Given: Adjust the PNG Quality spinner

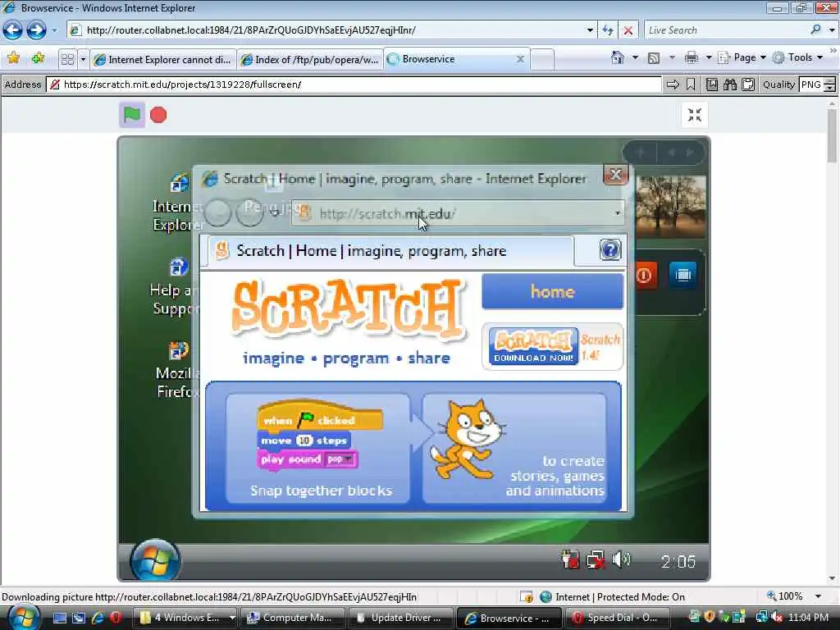Looking at the screenshot, I should [x=830, y=84].
